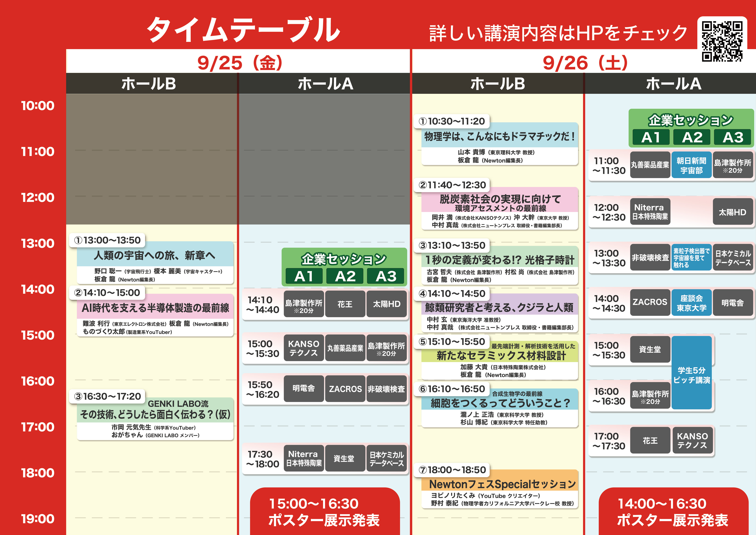The height and width of the screenshot is (535, 756).
Task: Select 丸善薬品産業 in the 11:00〜11:30 row
Action: click(650, 165)
